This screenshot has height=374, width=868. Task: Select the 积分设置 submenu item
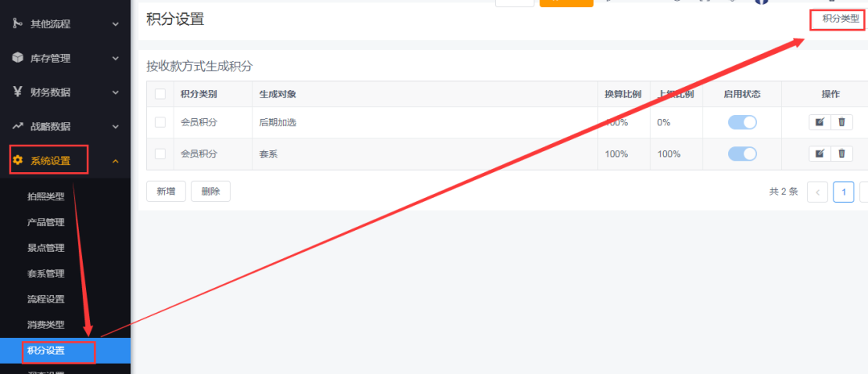tap(65, 351)
